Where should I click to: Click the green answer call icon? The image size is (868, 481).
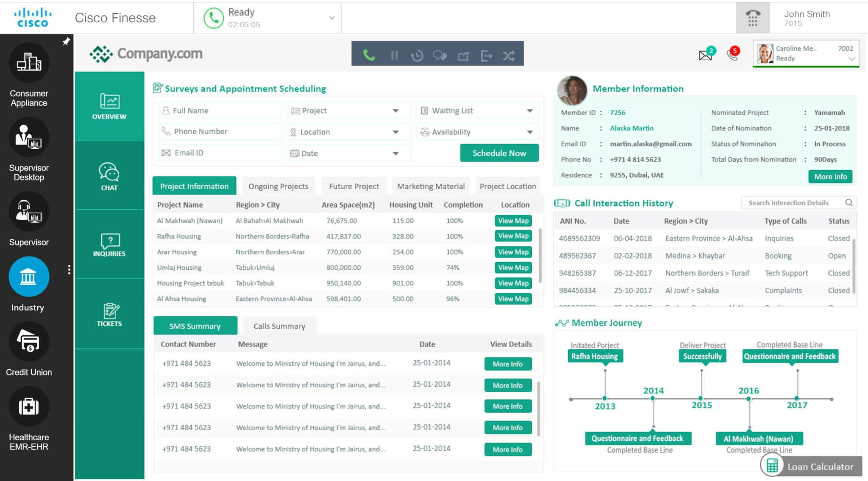click(369, 55)
